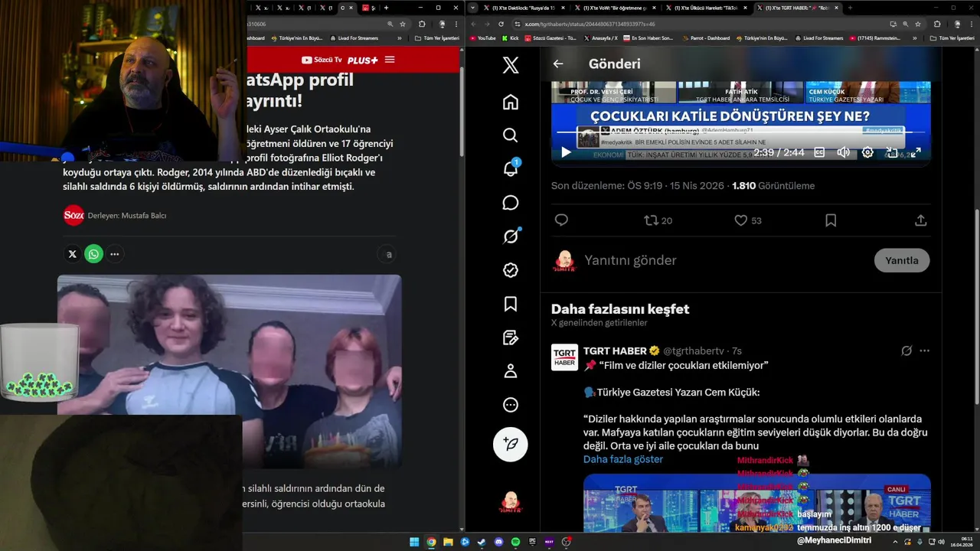Seek on the video progress bar
Screen dimensions: 980x551
coord(740,132)
